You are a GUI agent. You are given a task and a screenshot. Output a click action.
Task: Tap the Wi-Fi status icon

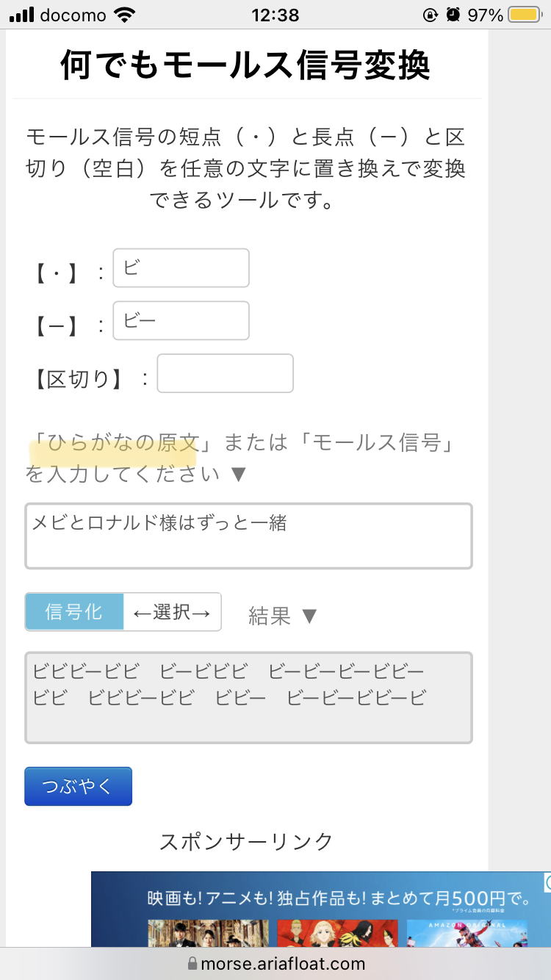point(126,15)
